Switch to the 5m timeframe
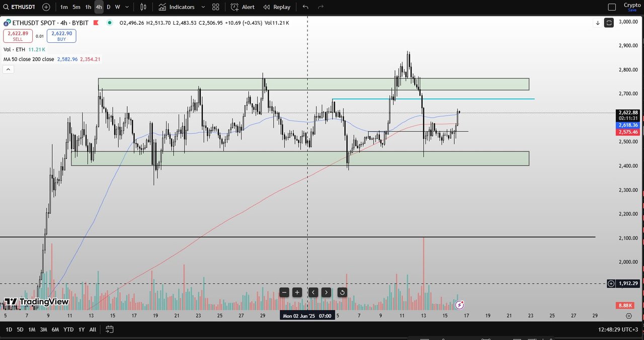Viewport: 644px width, 340px height. tap(76, 7)
